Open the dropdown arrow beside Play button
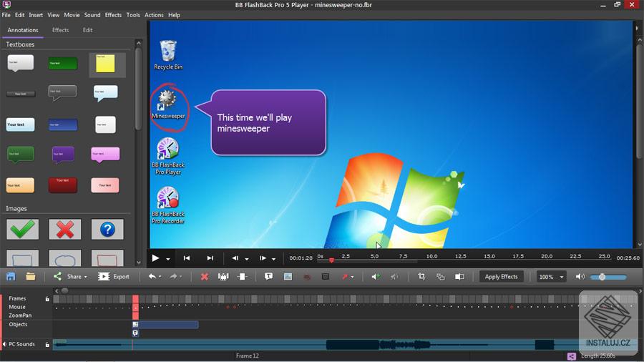This screenshot has height=362, width=644. pos(168,259)
